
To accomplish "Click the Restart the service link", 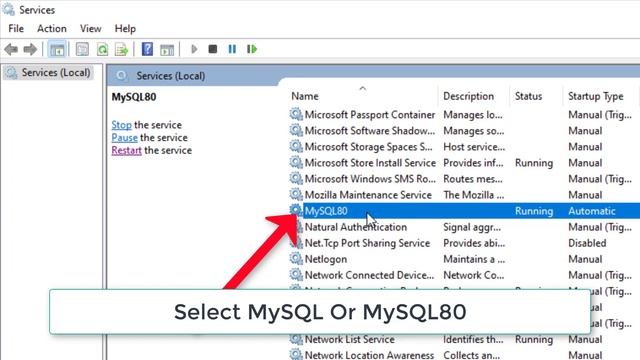I will pyautogui.click(x=127, y=150).
